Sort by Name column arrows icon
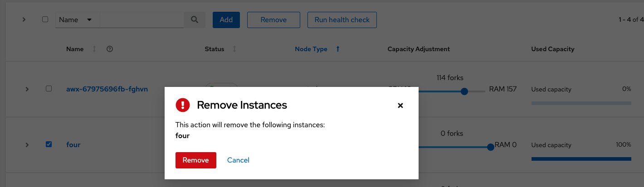Screen dimensions: 644x187 coord(94,49)
